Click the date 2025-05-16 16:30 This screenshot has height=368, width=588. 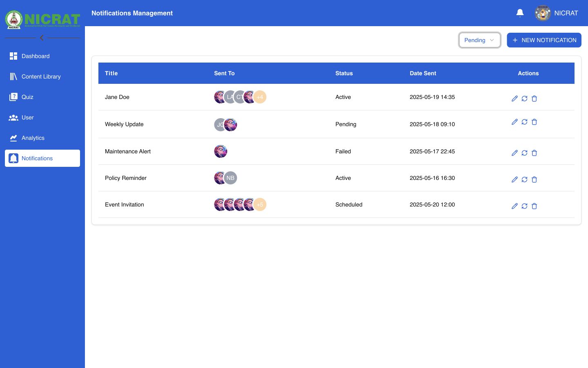click(432, 178)
